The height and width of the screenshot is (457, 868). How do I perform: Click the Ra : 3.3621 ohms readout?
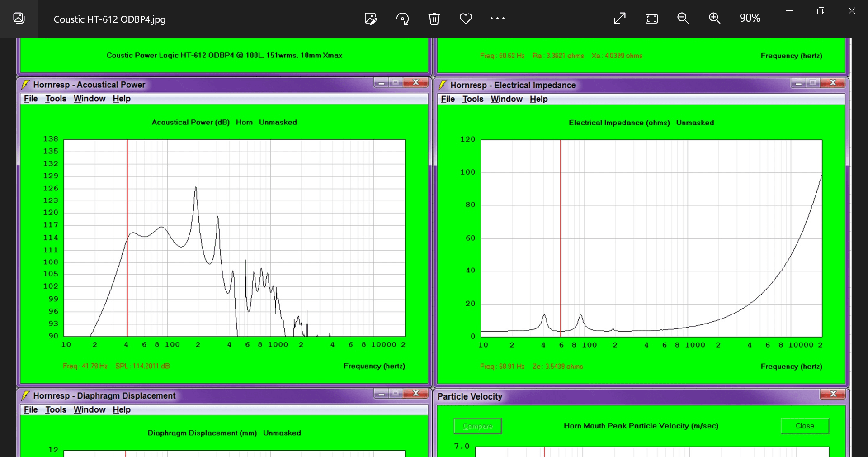tap(558, 56)
